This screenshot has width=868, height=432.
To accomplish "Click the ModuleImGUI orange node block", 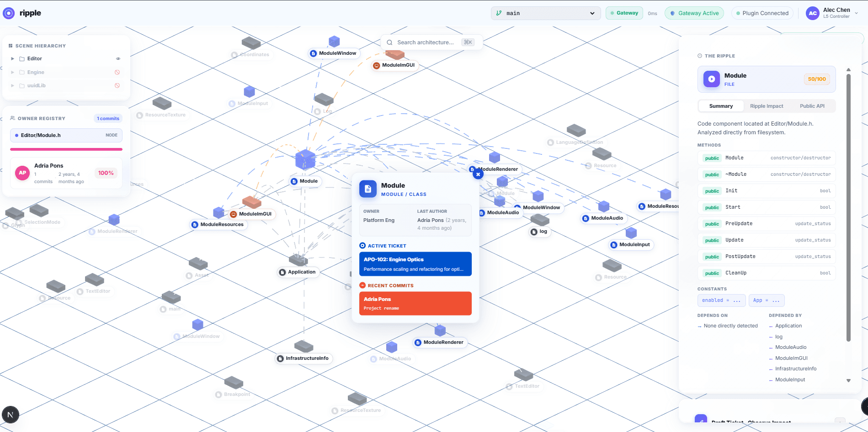I will coord(251,202).
